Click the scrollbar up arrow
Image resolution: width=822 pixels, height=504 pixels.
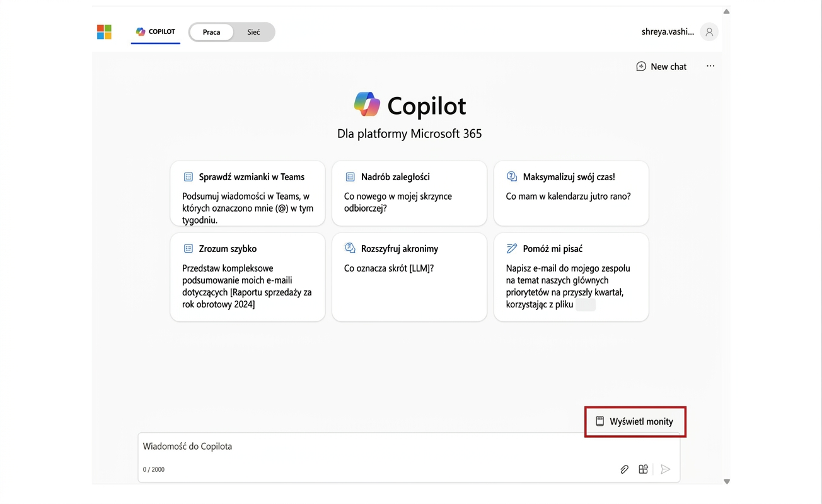tap(726, 11)
